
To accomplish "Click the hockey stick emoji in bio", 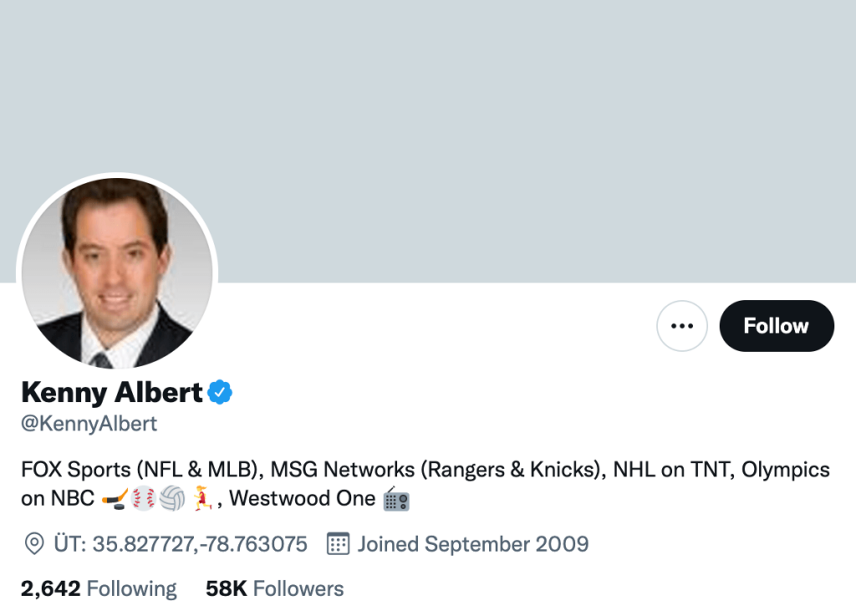I will pyautogui.click(x=113, y=499).
